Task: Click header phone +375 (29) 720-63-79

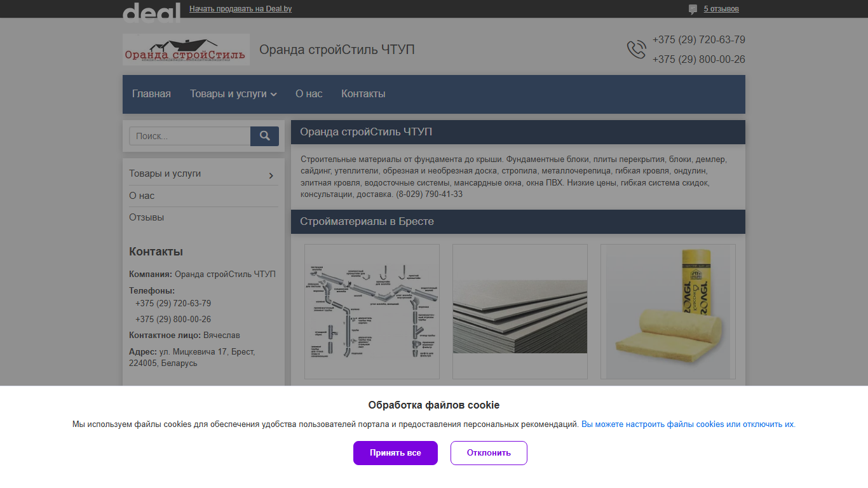Action: 698,40
